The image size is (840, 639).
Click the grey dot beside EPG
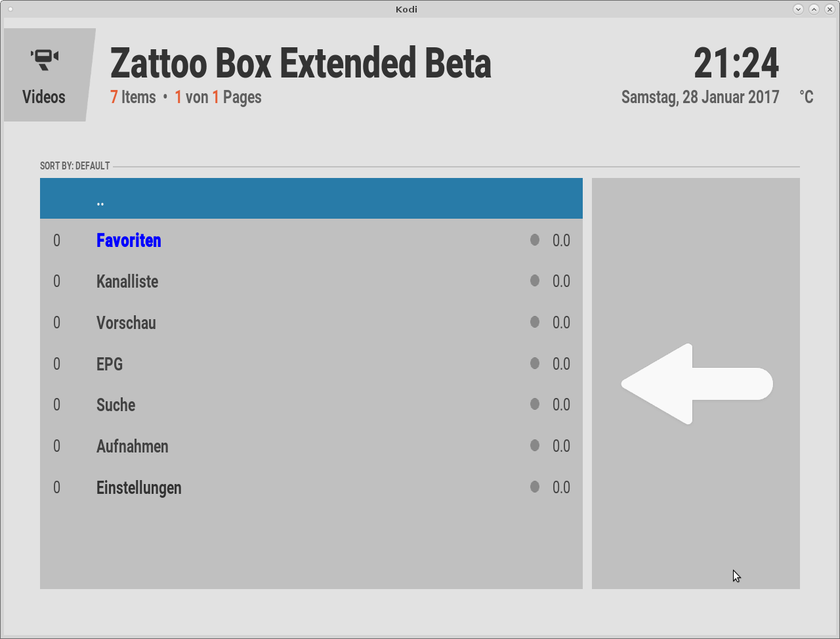point(535,363)
